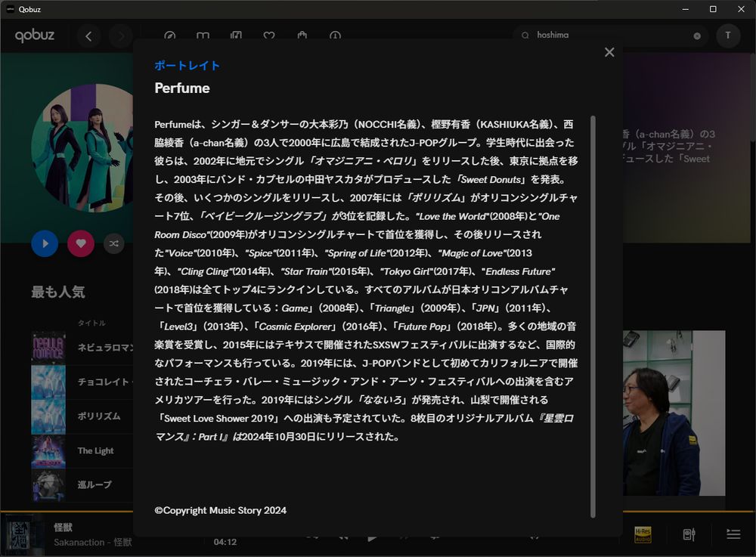Click the Qobuz logo

coord(35,36)
